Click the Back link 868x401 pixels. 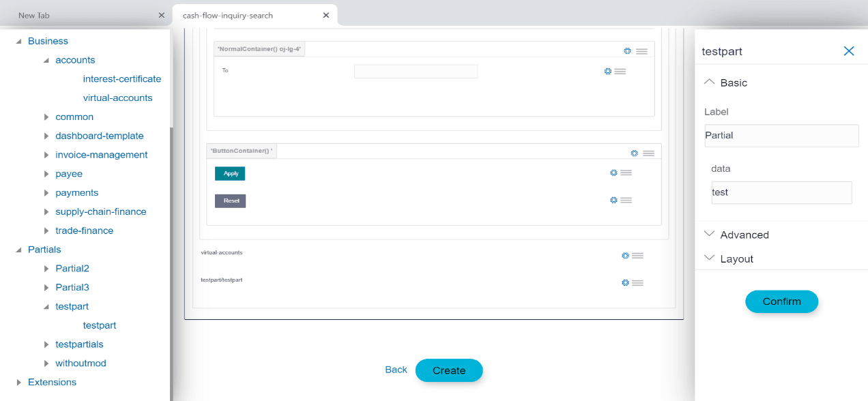[396, 370]
